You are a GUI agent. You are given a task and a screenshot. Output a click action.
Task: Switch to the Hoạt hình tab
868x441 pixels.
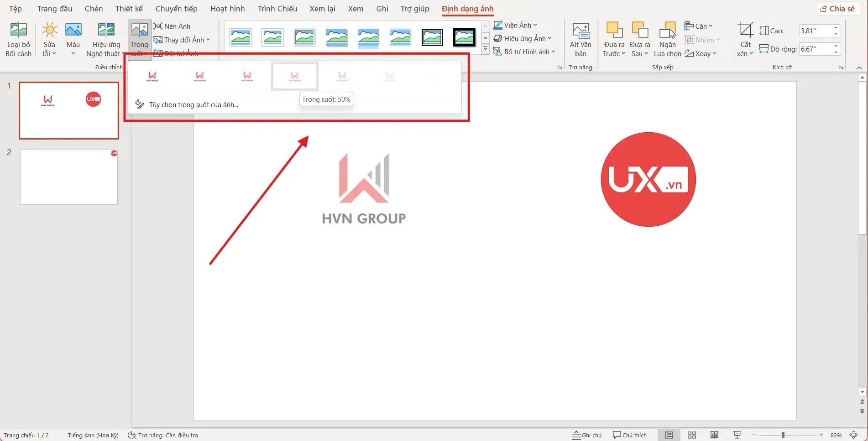(x=228, y=9)
